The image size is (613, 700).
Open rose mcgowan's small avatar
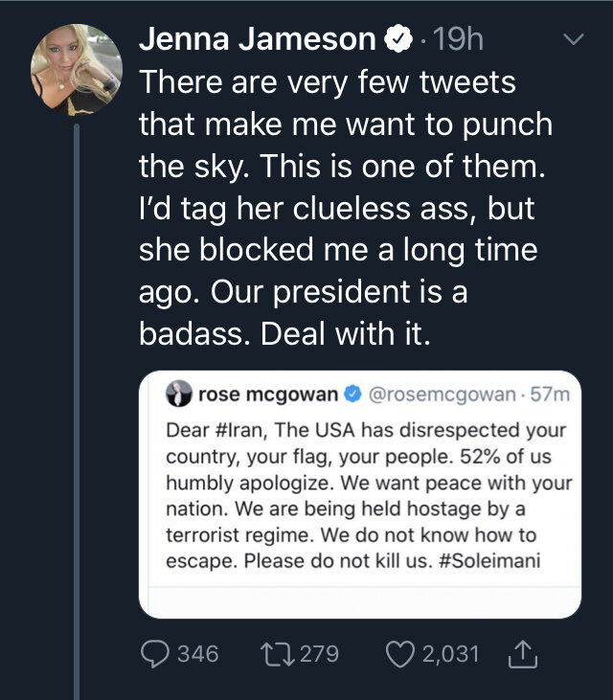click(179, 394)
